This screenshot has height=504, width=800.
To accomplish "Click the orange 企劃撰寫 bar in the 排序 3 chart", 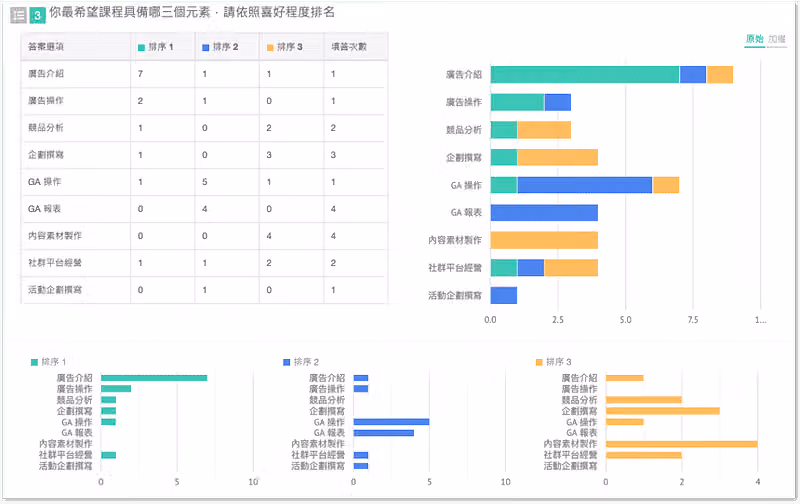I will pos(663,411).
